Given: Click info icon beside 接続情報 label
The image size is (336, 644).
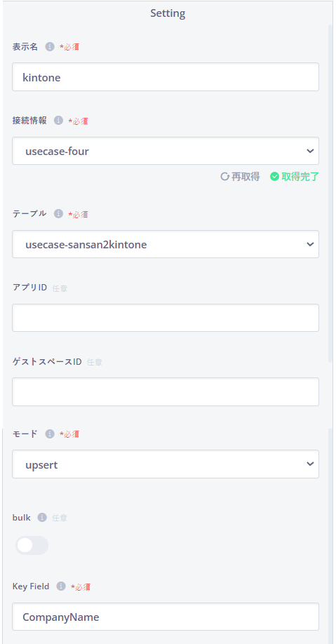Looking at the screenshot, I should [58, 121].
